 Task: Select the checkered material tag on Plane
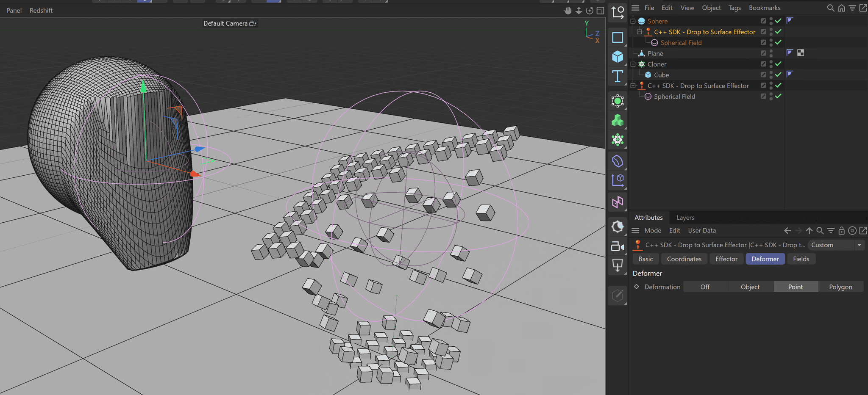(x=801, y=53)
